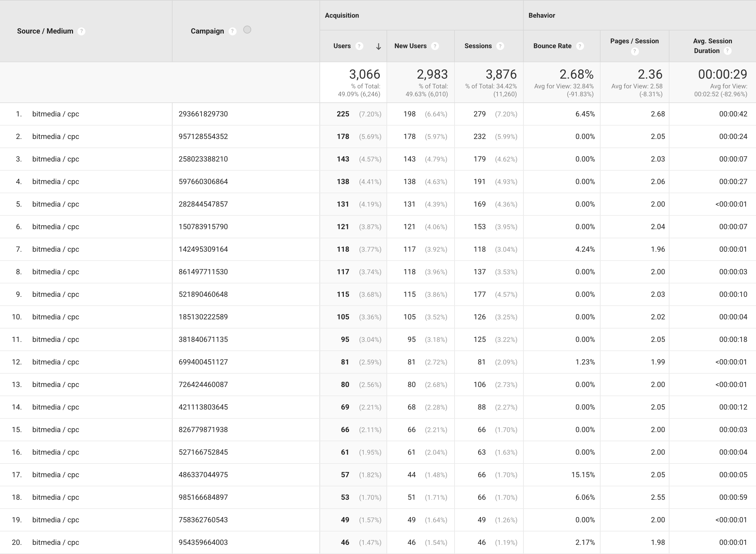
Task: Click the 15.15% bounce rate value
Action: 583,475
